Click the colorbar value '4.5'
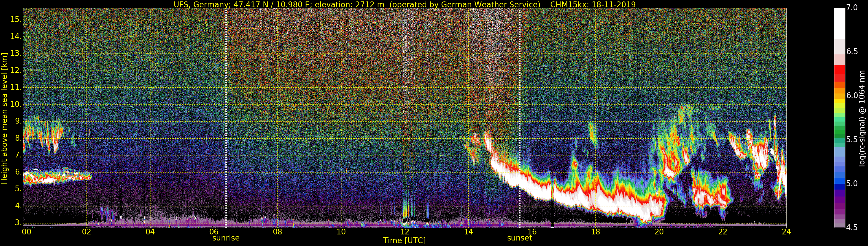Screen dimensions: 868x246 852,227
